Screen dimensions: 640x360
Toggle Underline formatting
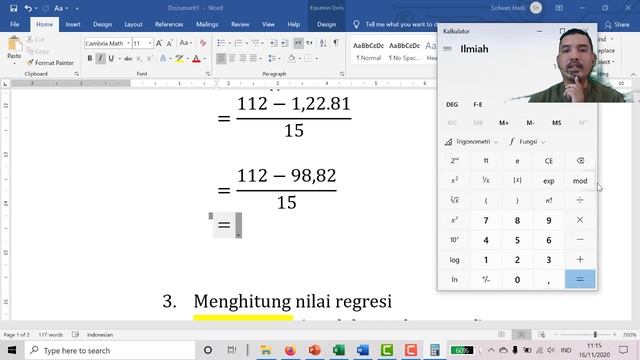click(111, 58)
